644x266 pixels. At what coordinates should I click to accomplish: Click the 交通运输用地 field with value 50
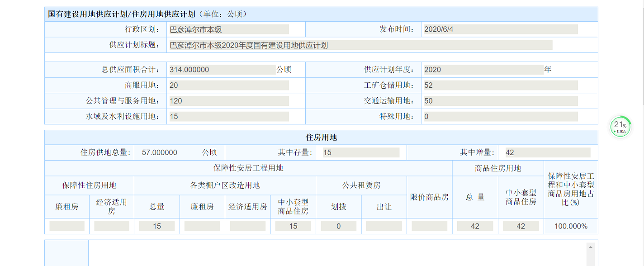(x=500, y=101)
